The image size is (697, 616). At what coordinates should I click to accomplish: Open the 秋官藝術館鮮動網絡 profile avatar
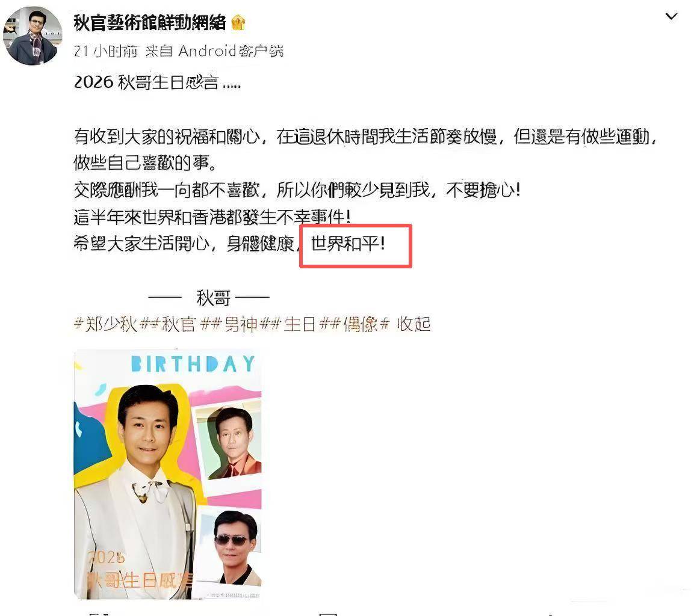coord(33,37)
